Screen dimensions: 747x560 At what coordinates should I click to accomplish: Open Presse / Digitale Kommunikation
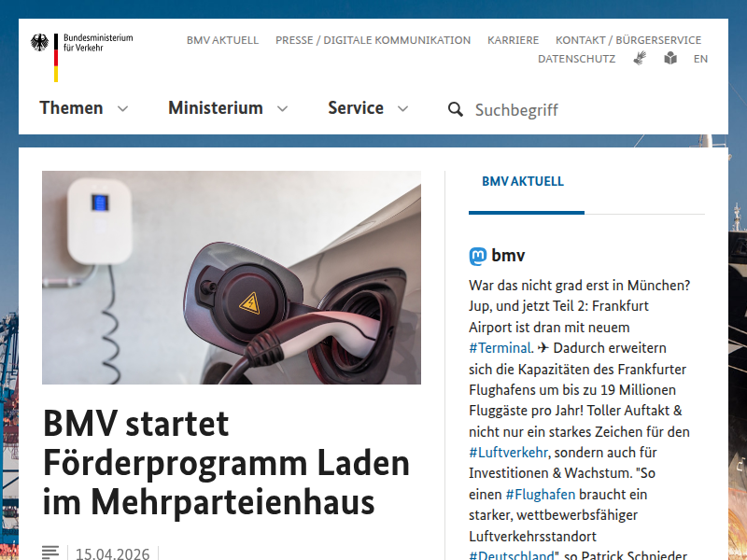coord(373,40)
